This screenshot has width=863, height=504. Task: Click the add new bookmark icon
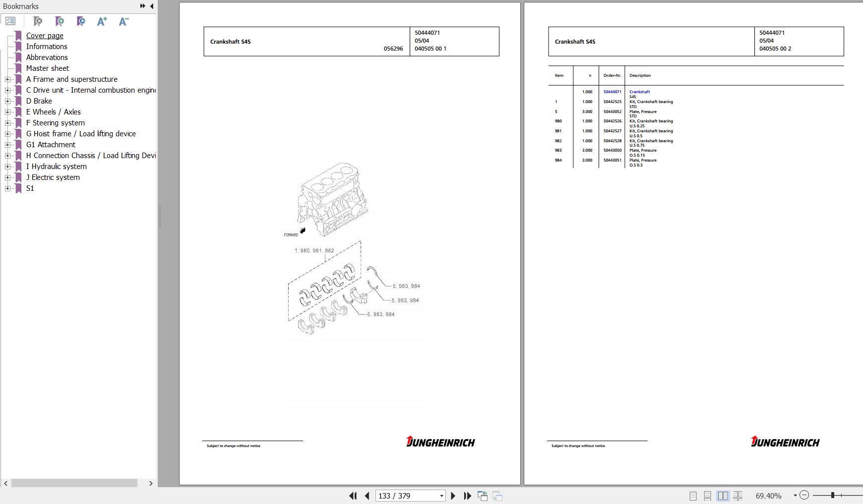[60, 21]
